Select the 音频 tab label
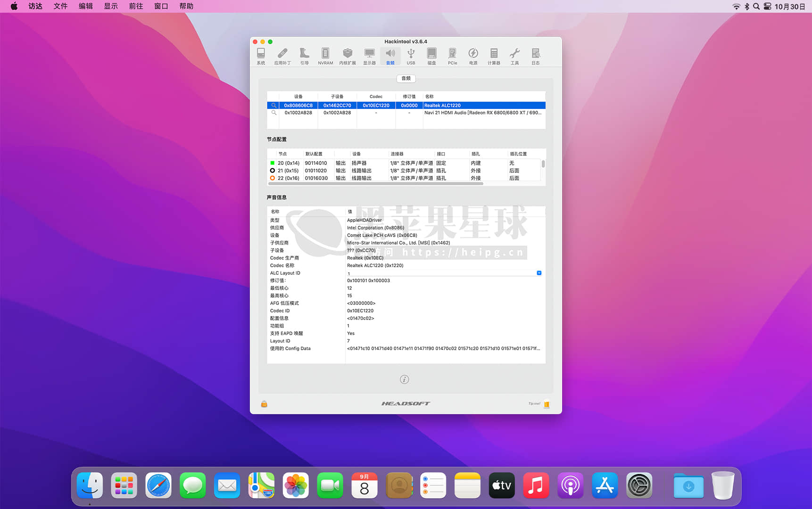Screen dimensions: 812x509 click(x=406, y=78)
